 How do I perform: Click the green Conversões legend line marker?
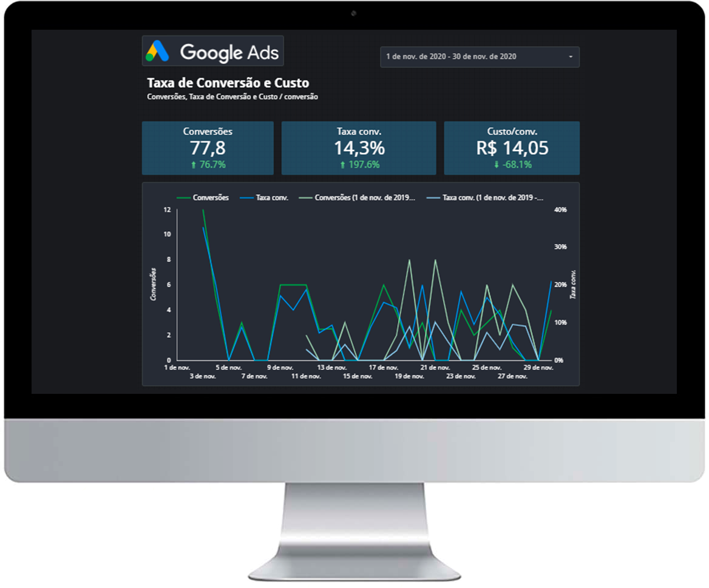tap(183, 197)
